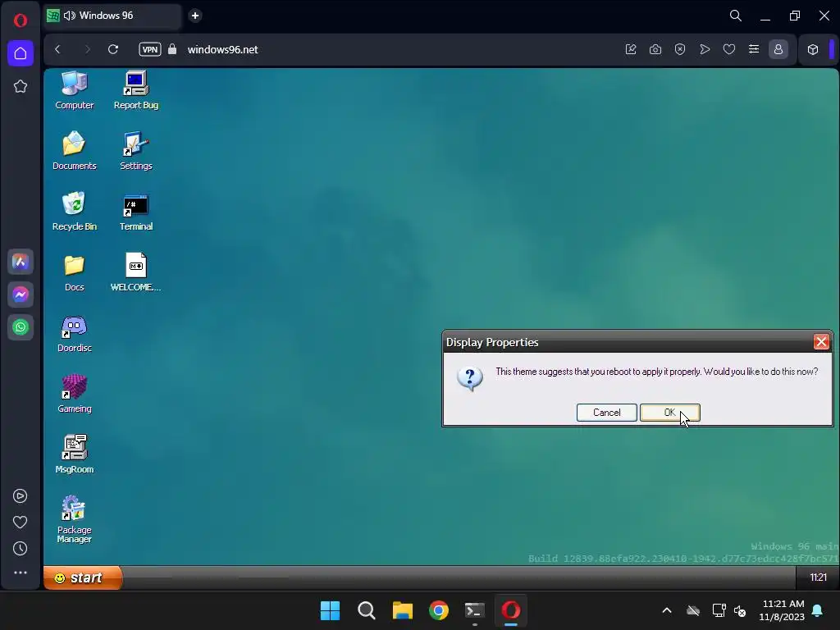Open Messenger in Opera sidebar

coord(21,294)
